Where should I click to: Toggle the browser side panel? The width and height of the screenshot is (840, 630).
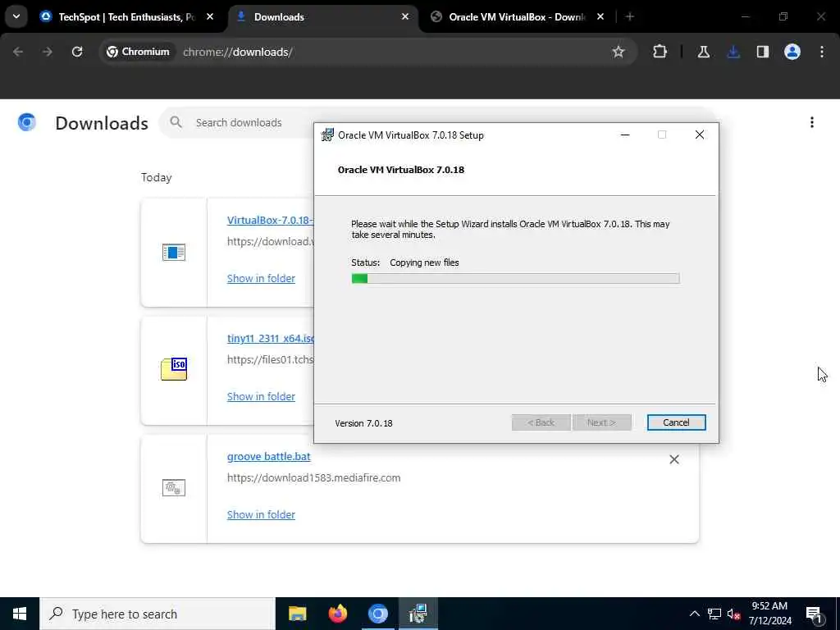tap(763, 52)
